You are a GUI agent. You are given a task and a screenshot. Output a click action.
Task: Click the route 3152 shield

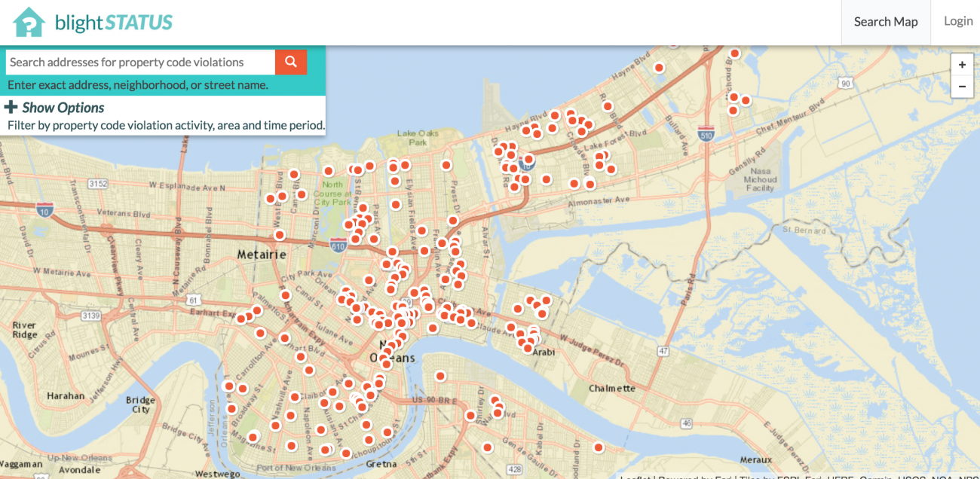point(97,184)
